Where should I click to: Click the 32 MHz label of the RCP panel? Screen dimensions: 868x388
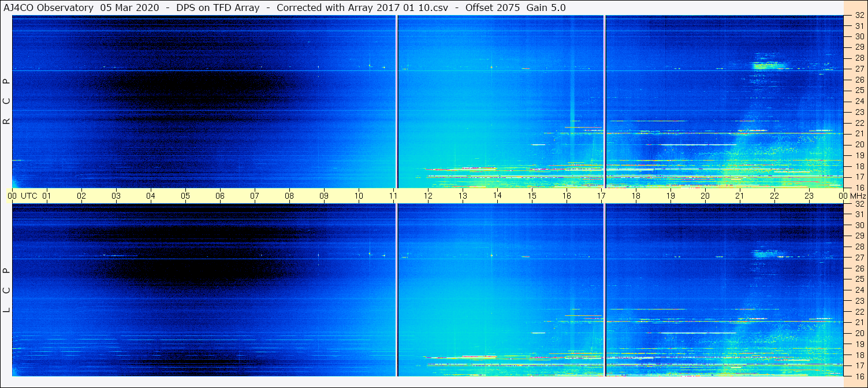click(859, 16)
